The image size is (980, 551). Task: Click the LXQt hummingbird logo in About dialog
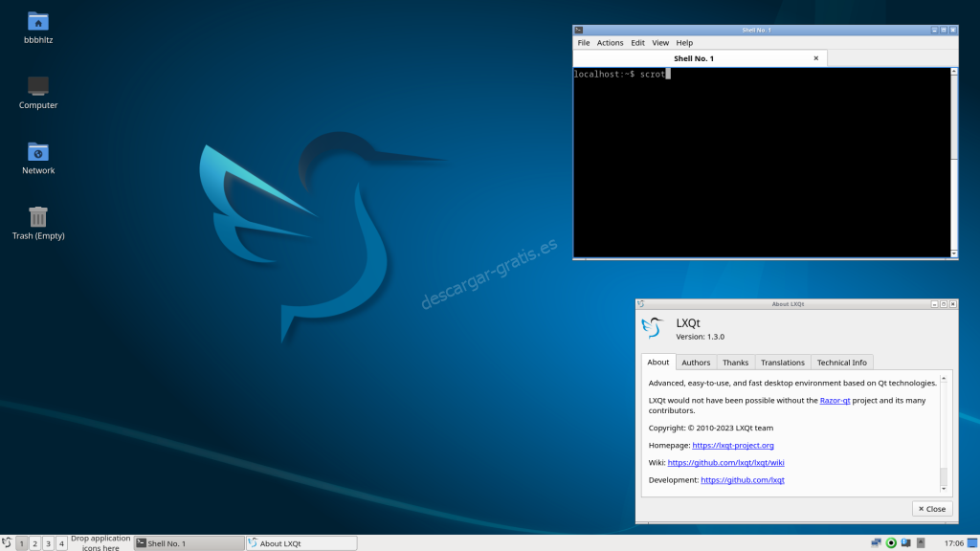653,327
